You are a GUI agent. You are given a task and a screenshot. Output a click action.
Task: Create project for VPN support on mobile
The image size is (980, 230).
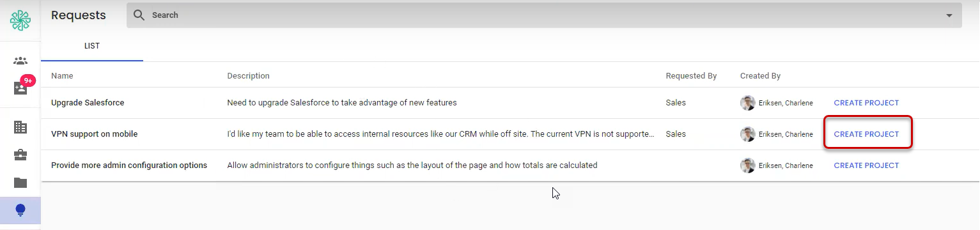coord(866,134)
